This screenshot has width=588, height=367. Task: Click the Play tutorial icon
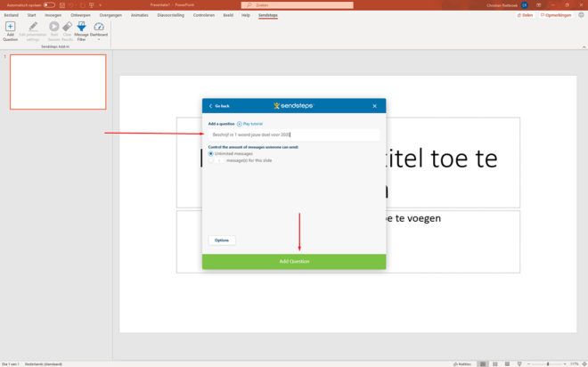point(240,124)
